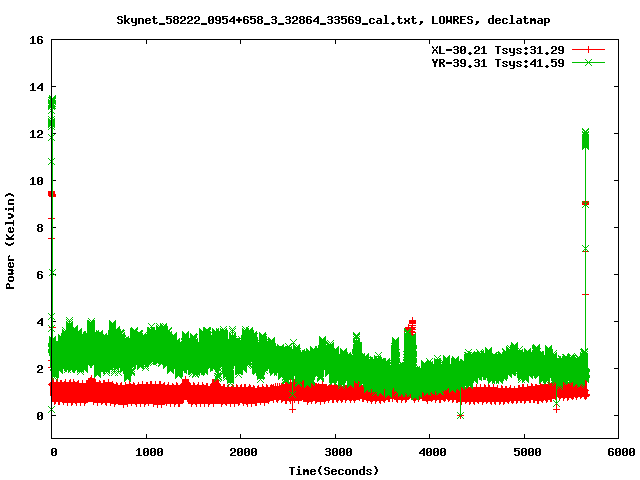
Task: Click y-axis tick label 16
Action: coord(36,40)
